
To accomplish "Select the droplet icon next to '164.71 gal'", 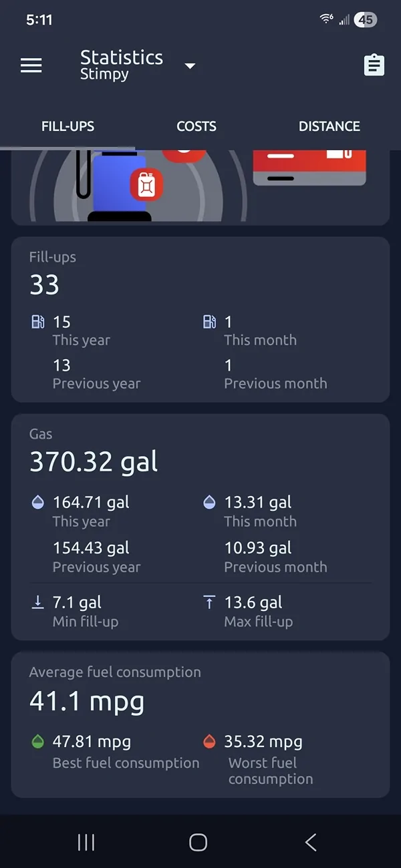I will click(37, 501).
